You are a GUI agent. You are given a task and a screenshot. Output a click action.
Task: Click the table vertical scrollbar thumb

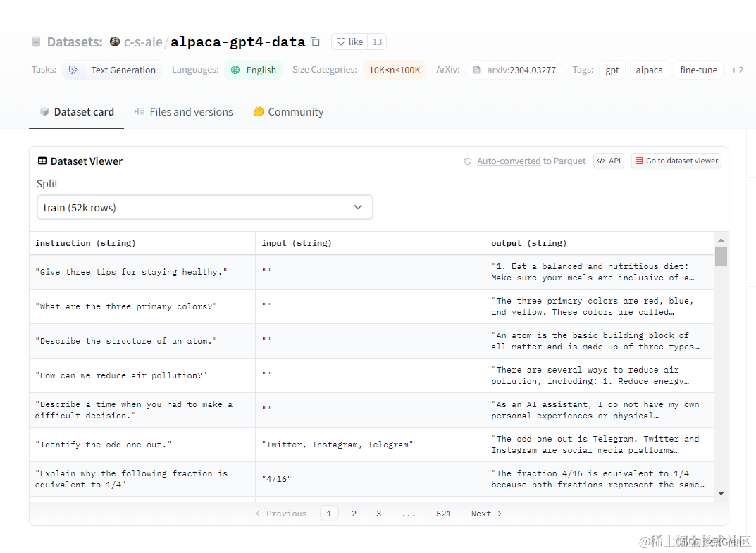pyautogui.click(x=721, y=256)
